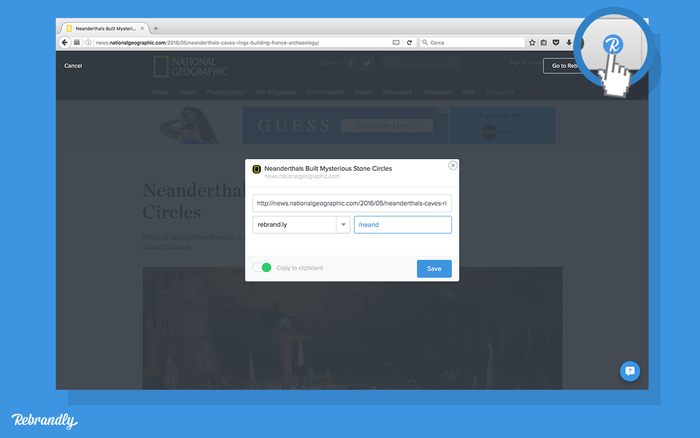
Task: Open the Kids menu item
Action: 468,92
